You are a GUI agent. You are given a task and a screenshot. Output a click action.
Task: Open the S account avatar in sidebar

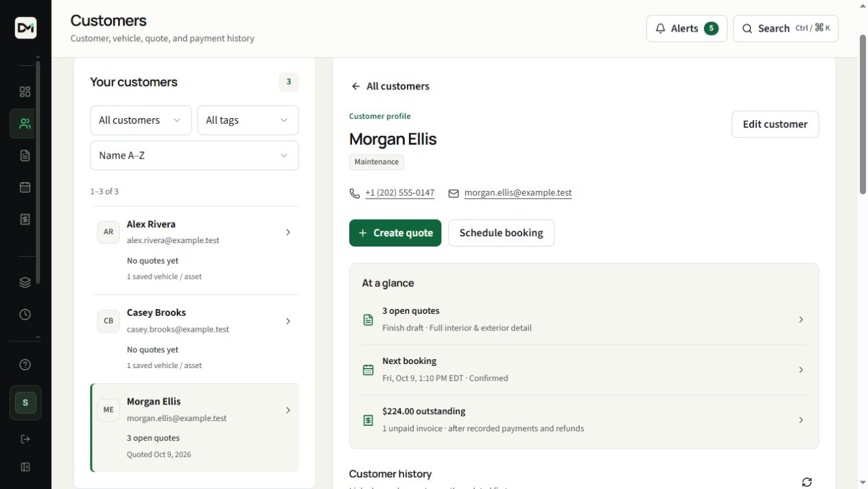click(25, 402)
